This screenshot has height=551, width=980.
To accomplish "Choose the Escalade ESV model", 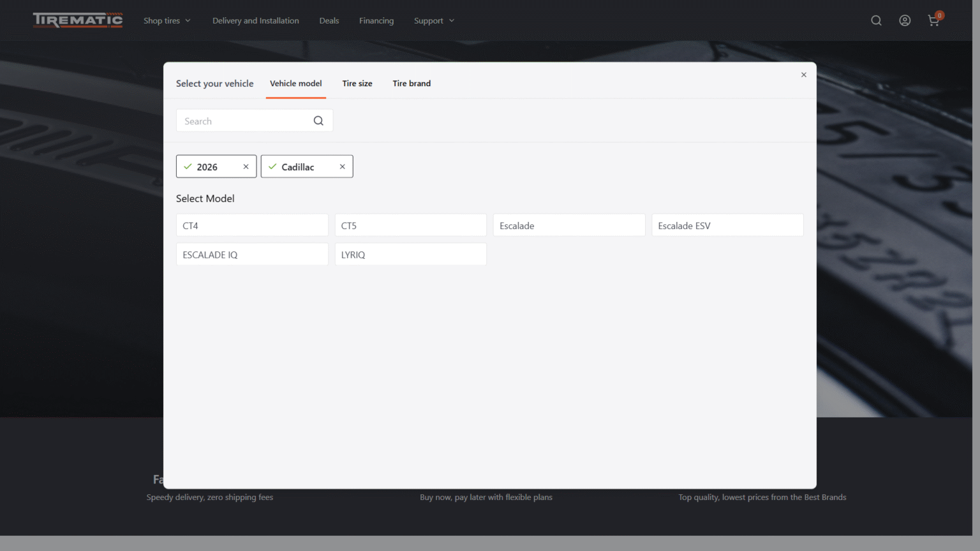I will 727,226.
